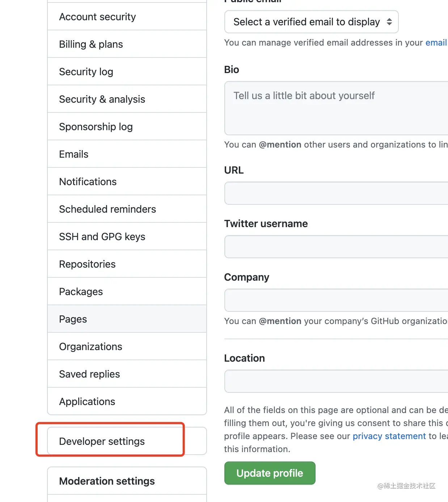Image resolution: width=448 pixels, height=502 pixels.
Task: Open Notifications settings
Action: (x=88, y=182)
